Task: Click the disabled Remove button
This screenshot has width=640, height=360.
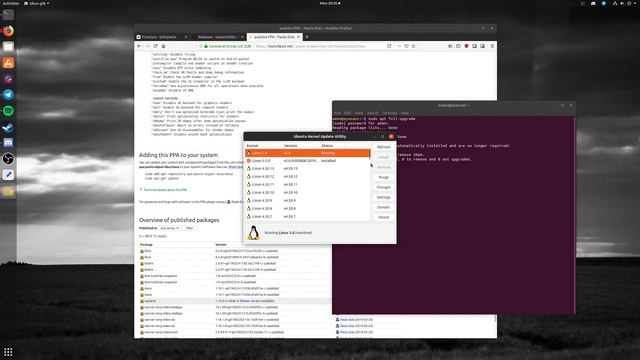Action: (384, 167)
